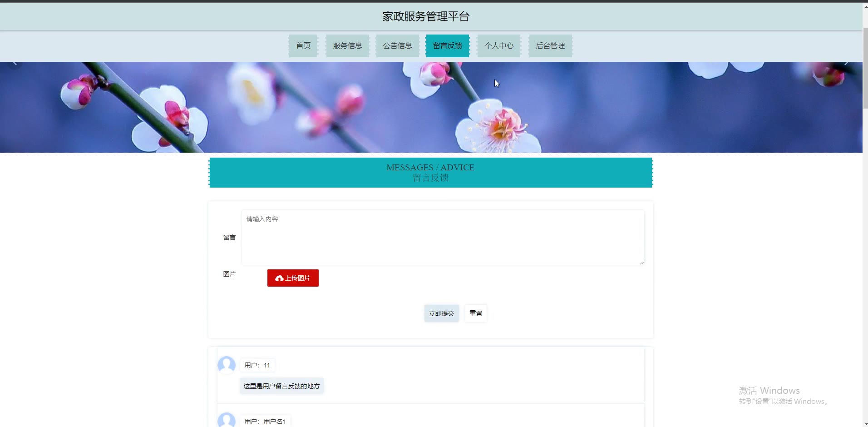The image size is (868, 427).
Task: Open 个人中心 page
Action: point(498,46)
